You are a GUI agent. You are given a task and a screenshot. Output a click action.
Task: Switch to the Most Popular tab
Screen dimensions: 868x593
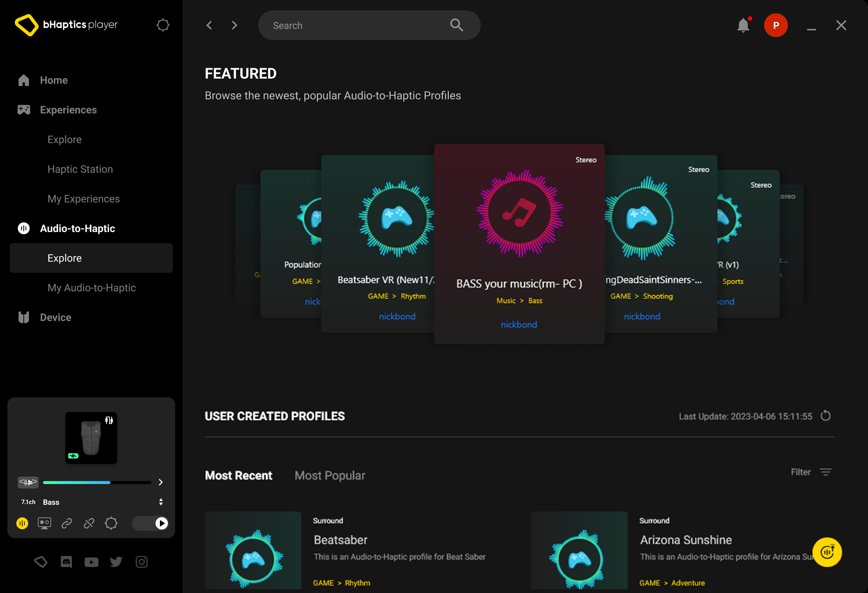[x=329, y=475]
